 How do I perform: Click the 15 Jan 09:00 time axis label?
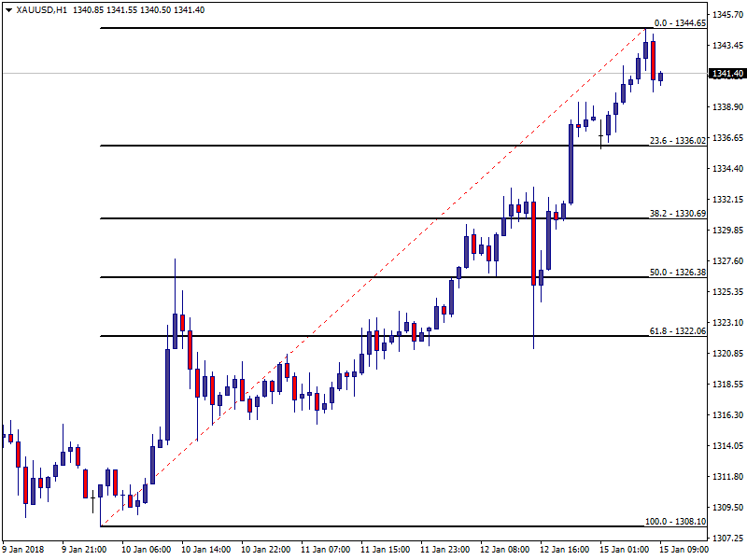684,550
